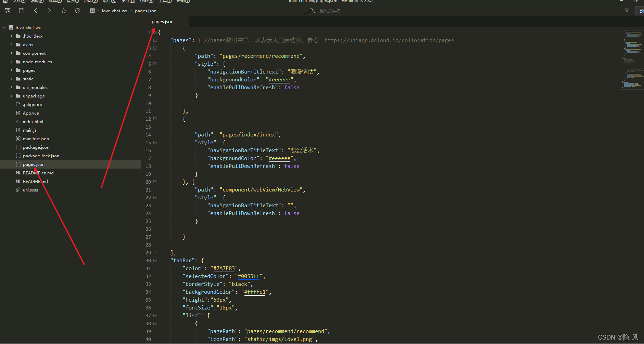Viewport: 644px width, 344px height.
Task: Click the App.vue file icon
Action: (18, 113)
